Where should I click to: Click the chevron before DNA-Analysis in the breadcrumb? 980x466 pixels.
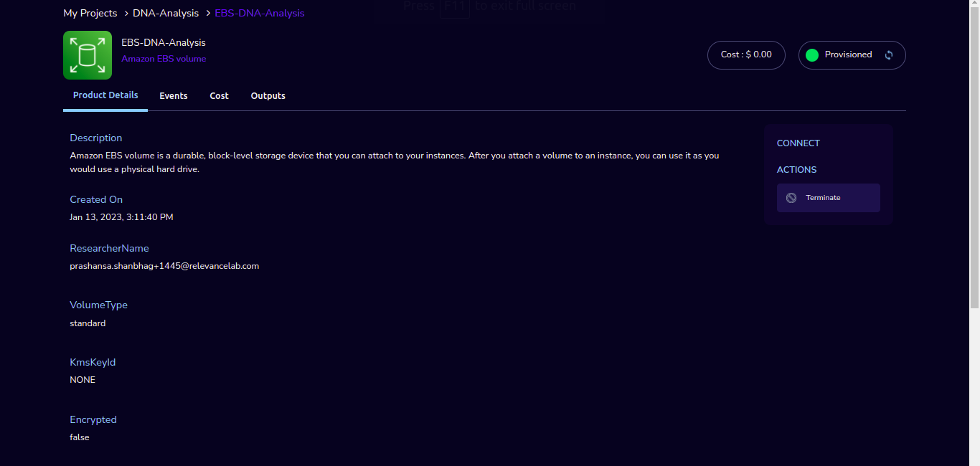tap(126, 14)
